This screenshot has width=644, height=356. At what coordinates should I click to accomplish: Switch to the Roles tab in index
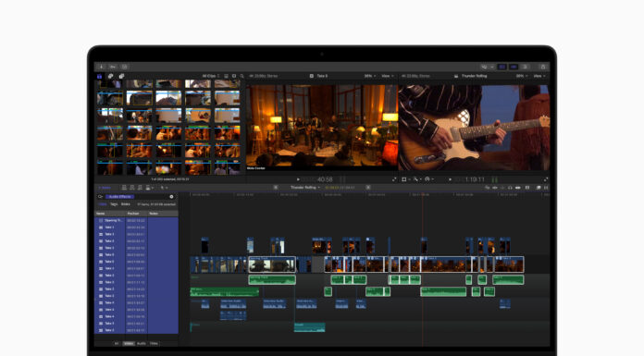125,204
